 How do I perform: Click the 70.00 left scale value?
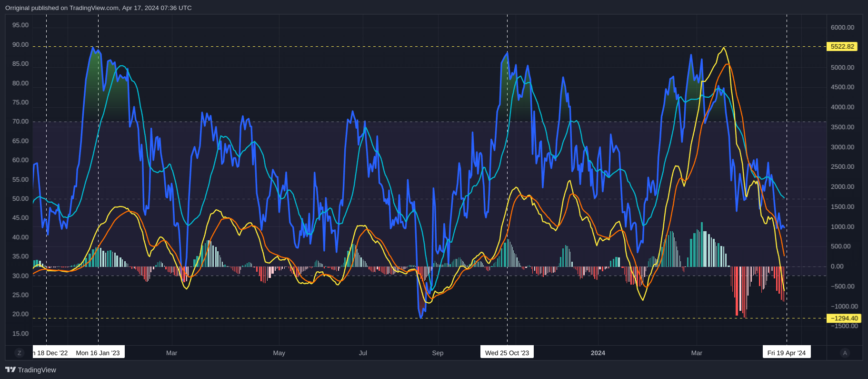[x=20, y=122]
